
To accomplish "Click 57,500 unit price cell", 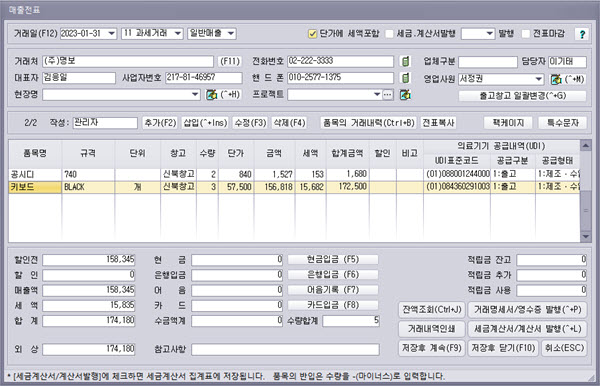I will pyautogui.click(x=236, y=187).
